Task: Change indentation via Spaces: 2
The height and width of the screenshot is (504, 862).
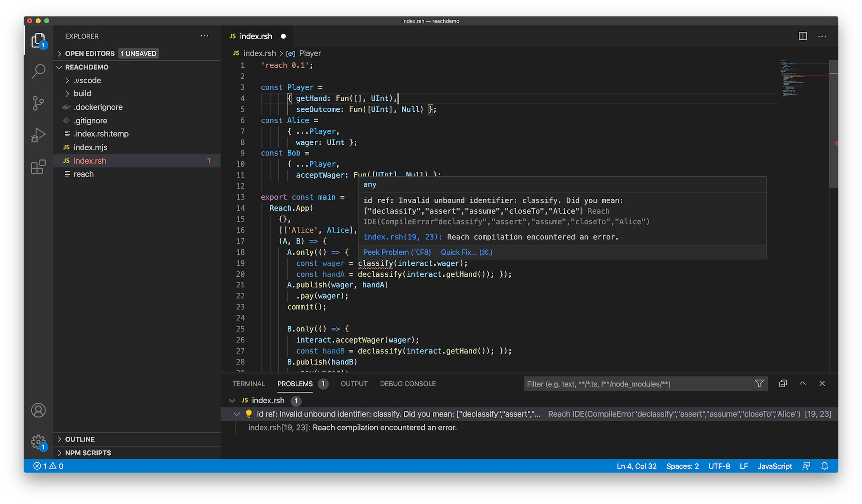Action: click(x=682, y=466)
